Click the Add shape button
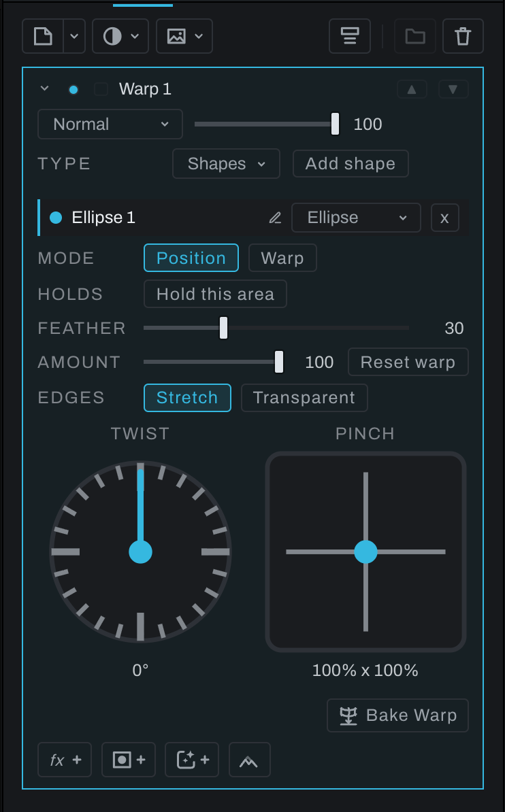This screenshot has height=812, width=505. coord(351,164)
